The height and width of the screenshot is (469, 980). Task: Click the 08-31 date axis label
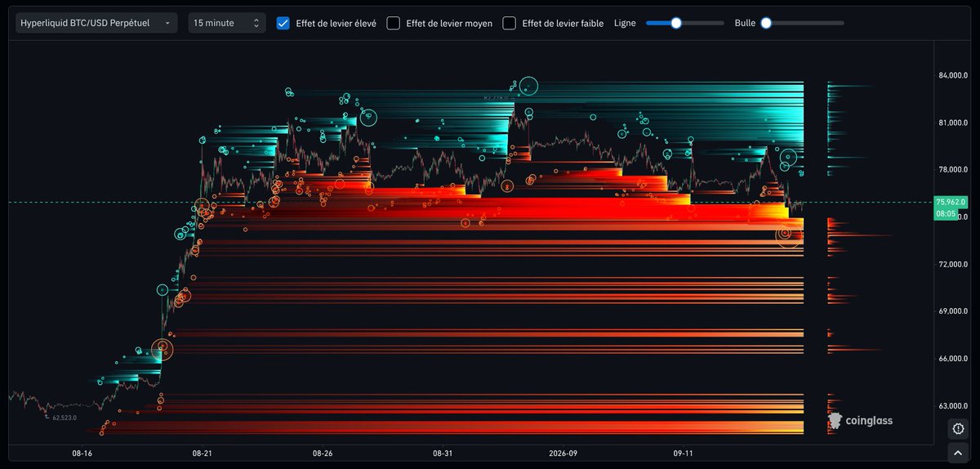point(443,452)
